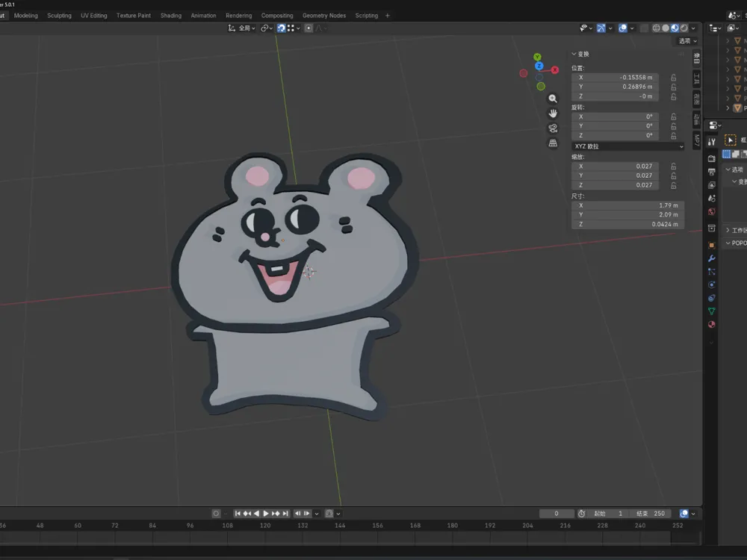747x560 pixels.
Task: Click the blue Z axis gizmo
Action: click(539, 66)
